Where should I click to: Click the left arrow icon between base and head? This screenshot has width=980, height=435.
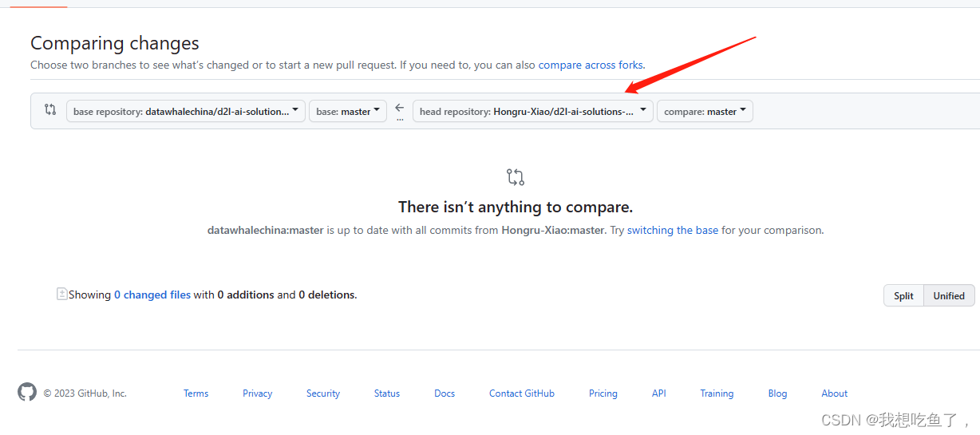[400, 109]
